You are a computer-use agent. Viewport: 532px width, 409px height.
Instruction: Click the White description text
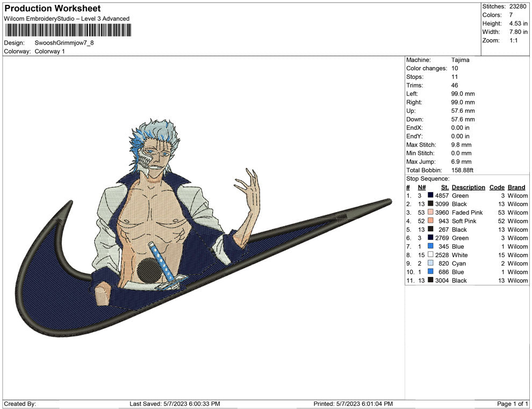[459, 255]
